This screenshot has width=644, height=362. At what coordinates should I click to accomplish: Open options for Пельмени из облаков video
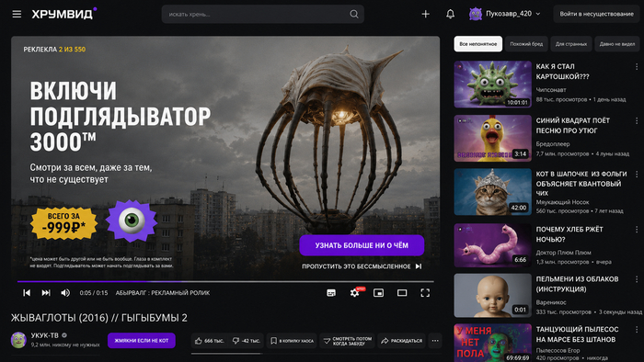click(637, 279)
